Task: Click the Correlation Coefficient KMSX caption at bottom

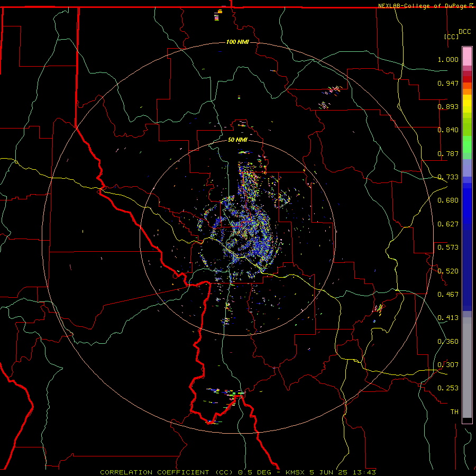Action: tap(238, 472)
